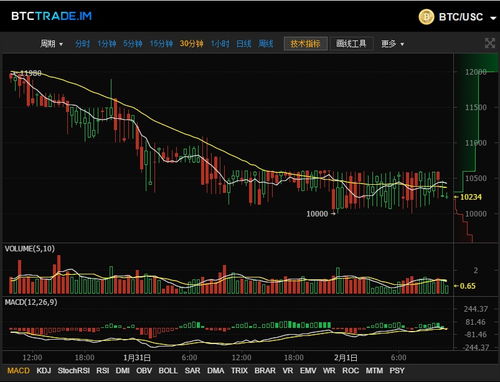The image size is (500, 382).
Task: Select the VR indicator
Action: pos(288,371)
